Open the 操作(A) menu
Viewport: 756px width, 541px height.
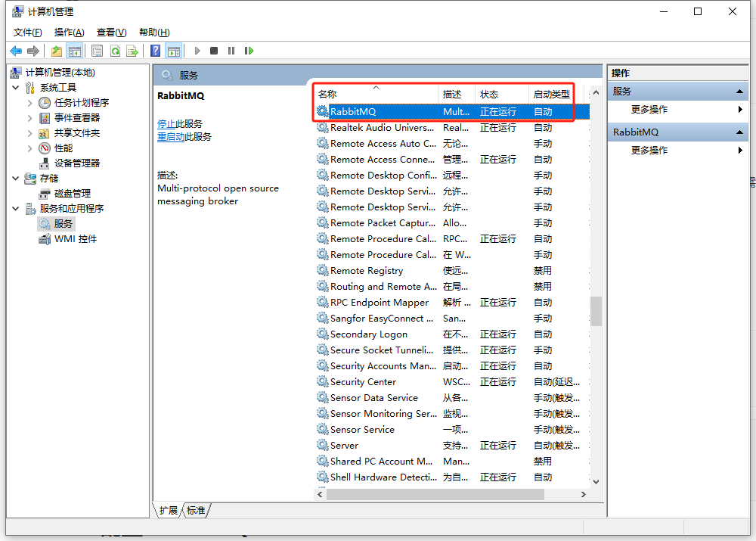[x=69, y=32]
